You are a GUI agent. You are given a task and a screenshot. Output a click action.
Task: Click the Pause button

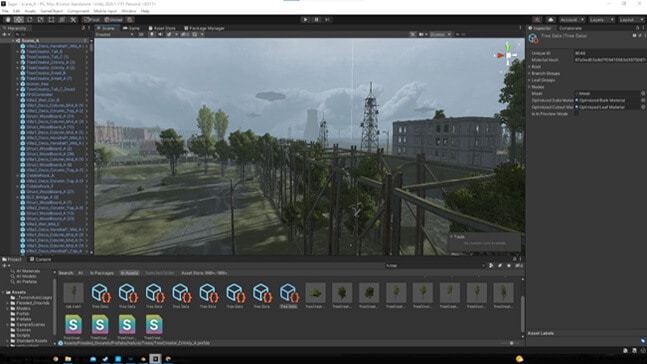(316, 19)
